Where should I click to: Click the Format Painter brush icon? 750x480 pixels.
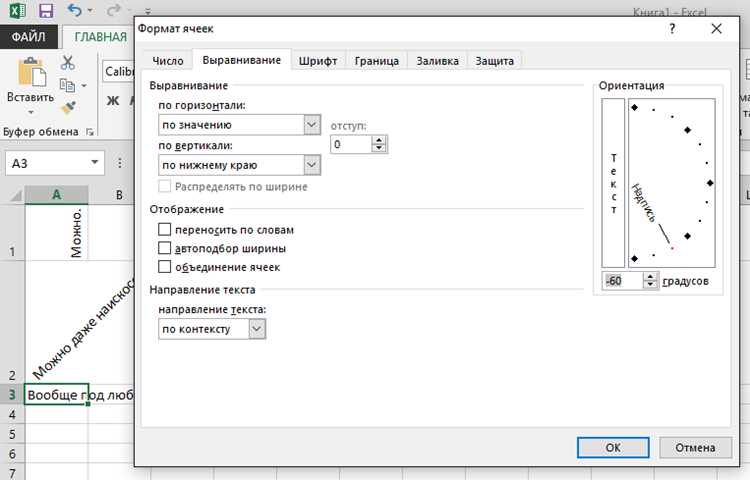tap(68, 107)
